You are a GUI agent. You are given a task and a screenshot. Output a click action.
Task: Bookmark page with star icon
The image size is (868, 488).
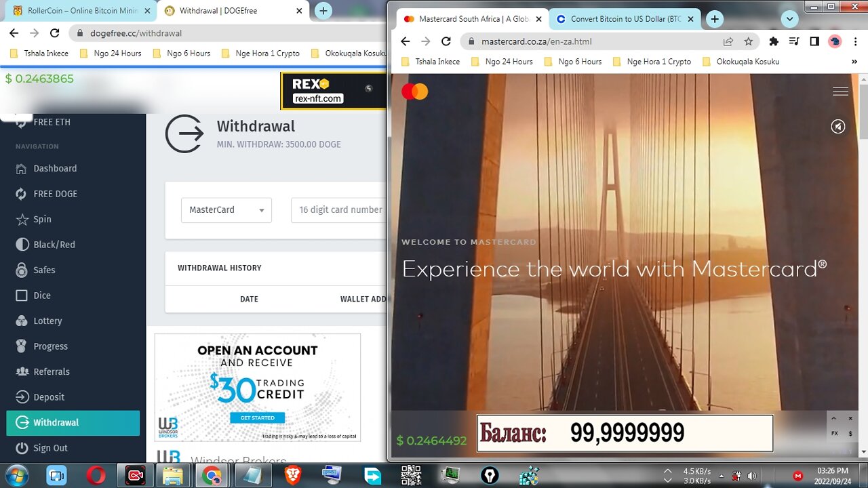748,41
